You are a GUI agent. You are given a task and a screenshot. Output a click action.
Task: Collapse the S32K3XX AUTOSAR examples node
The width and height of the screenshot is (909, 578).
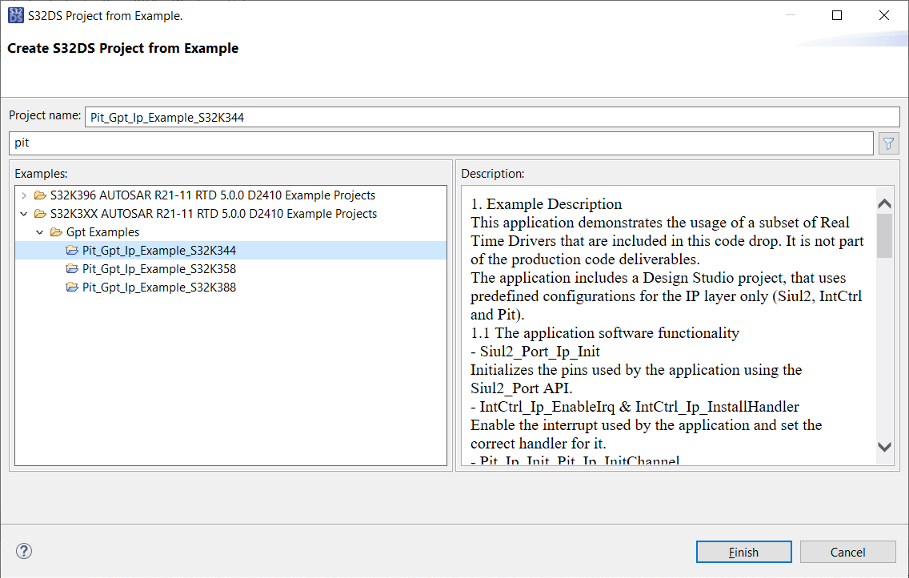click(22, 213)
